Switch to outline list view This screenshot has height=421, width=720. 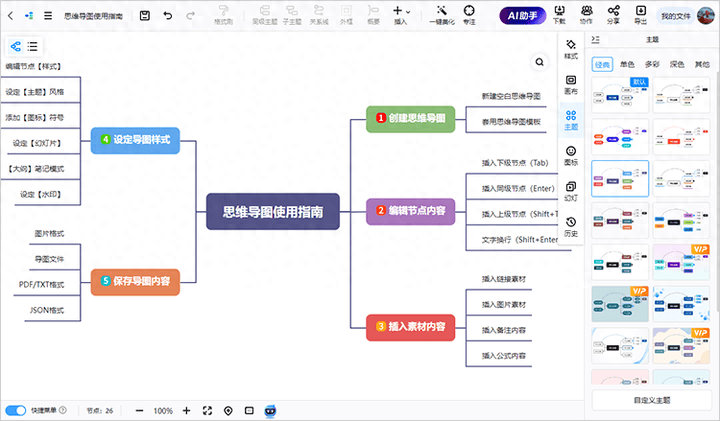tap(33, 46)
